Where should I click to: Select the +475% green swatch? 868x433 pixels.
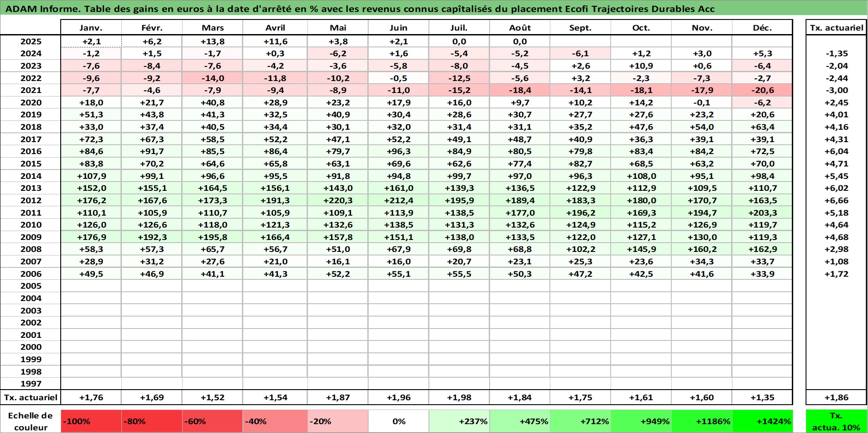coord(520,421)
